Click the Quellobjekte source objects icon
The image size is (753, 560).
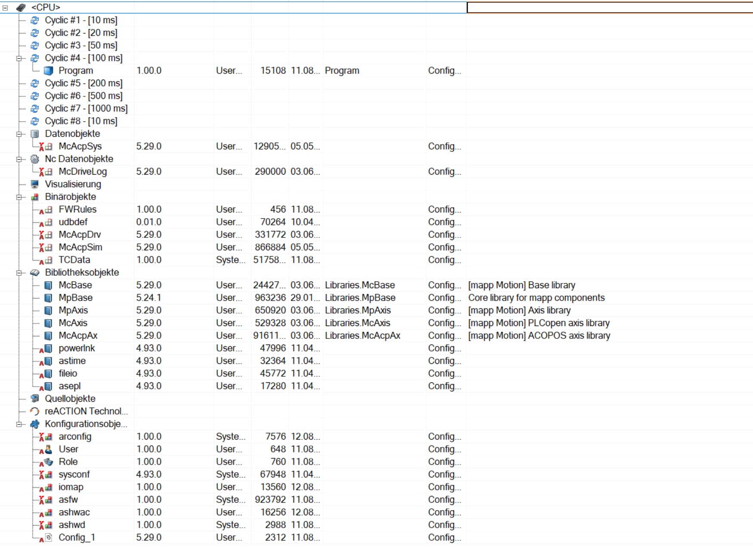point(35,399)
